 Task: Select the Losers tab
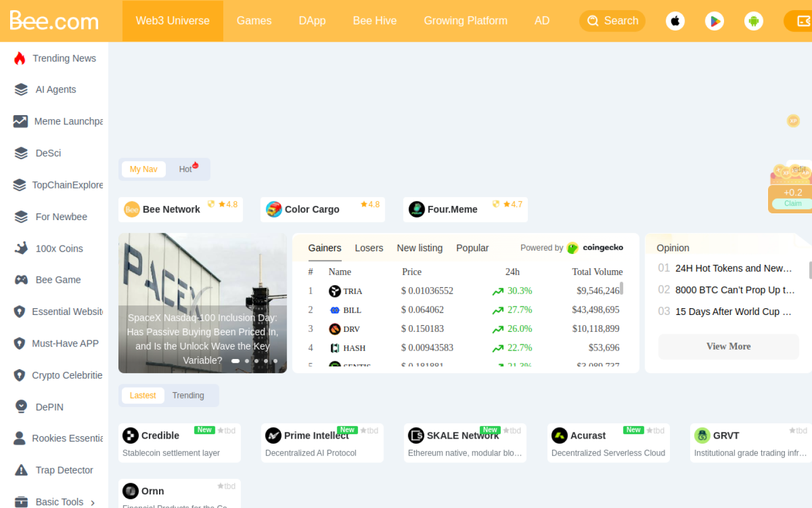tap(369, 248)
